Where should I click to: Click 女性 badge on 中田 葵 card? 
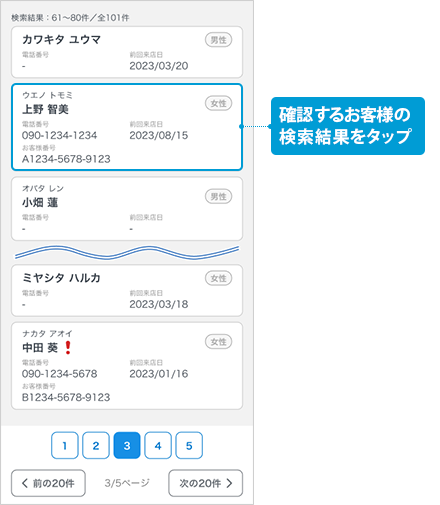218,342
